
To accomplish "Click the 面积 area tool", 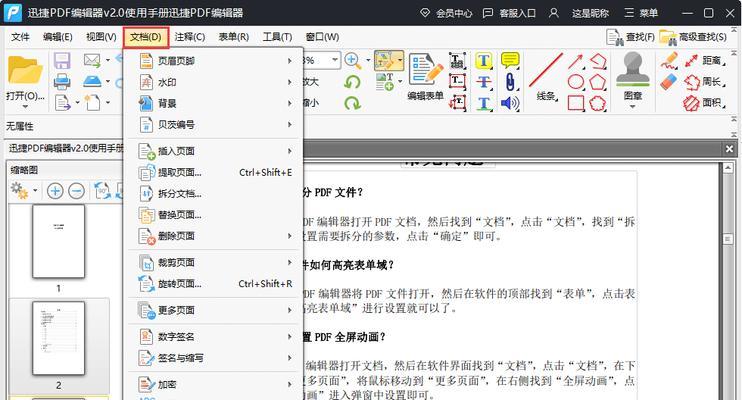I will click(x=704, y=103).
